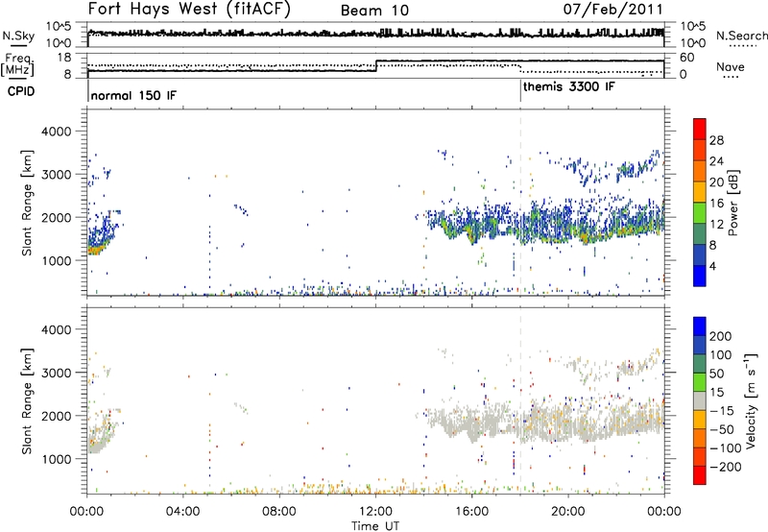Click the 'Beam 10' label
The height and width of the screenshot is (532, 768).
(374, 11)
